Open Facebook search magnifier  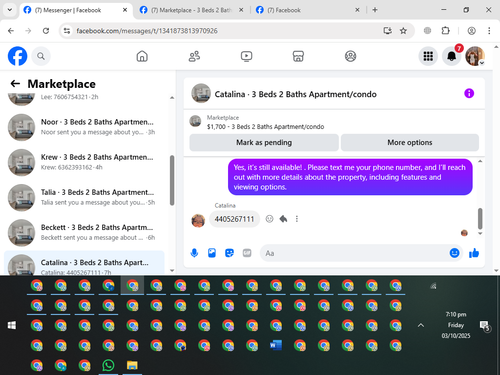pos(41,56)
